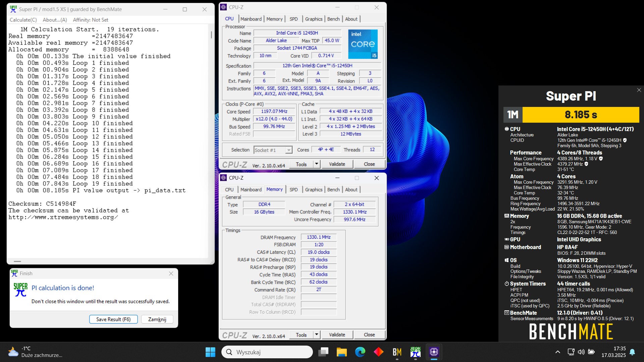This screenshot has width=644, height=362.
Task: Select About tab in upper CPU-Z
Action: pos(351,19)
